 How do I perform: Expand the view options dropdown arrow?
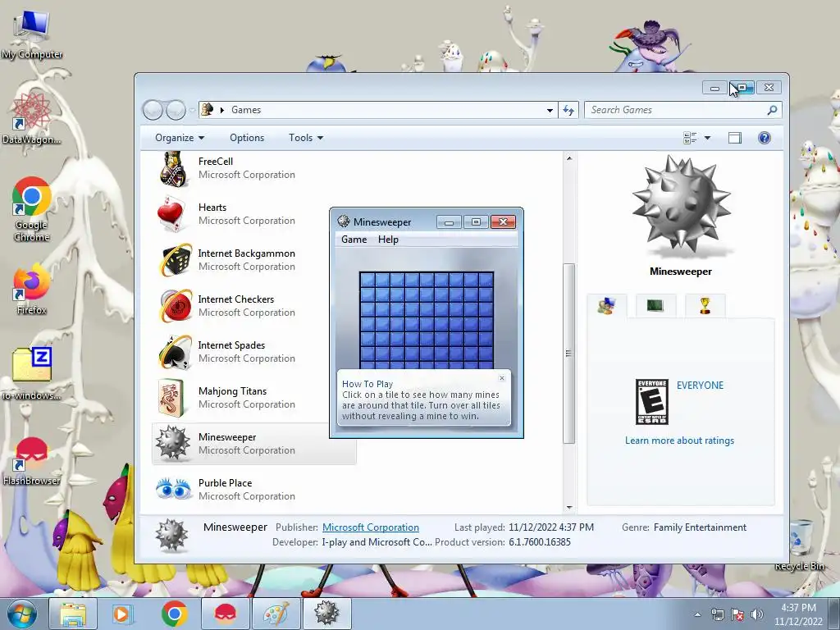[707, 138]
